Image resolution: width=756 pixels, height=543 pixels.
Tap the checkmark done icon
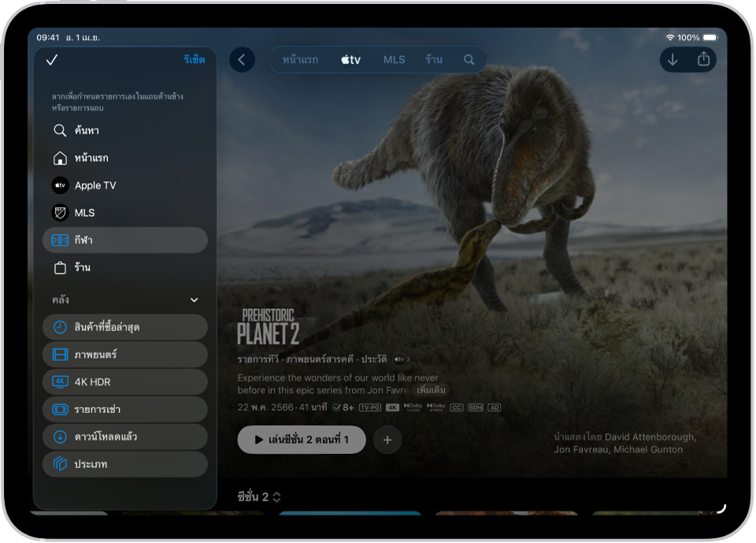pos(52,60)
